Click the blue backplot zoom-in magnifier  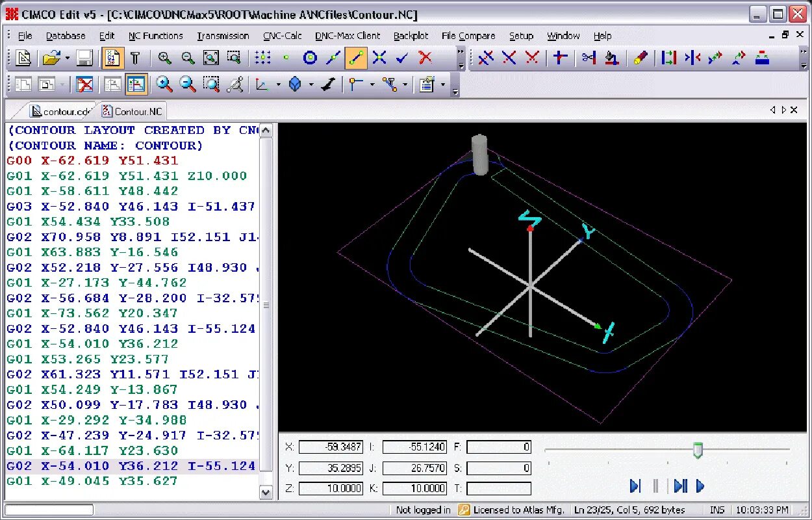click(x=165, y=84)
